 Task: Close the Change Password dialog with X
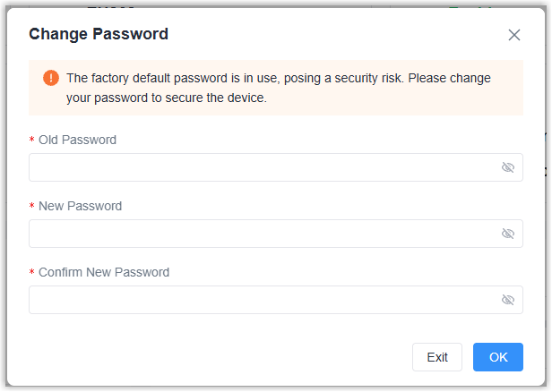coord(514,35)
